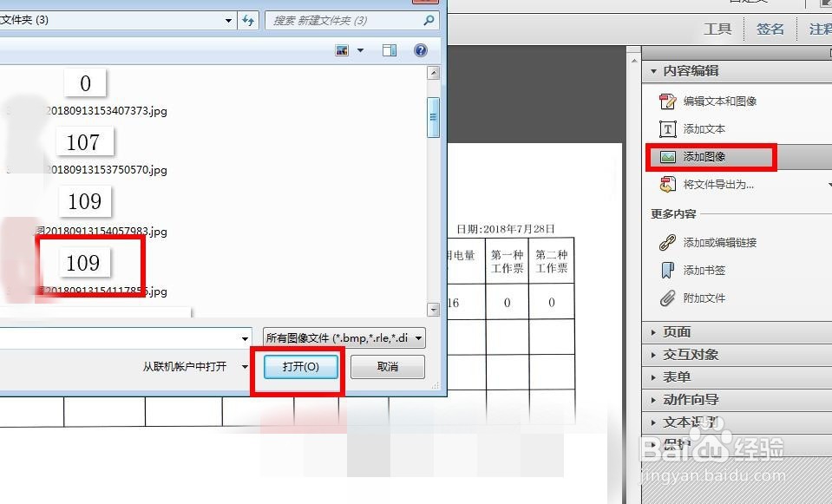Click the Edit Text and Images icon

coord(667,101)
